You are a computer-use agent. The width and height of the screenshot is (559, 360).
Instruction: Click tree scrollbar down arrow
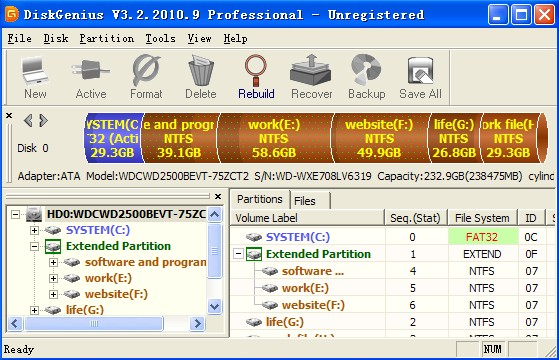tap(214, 306)
